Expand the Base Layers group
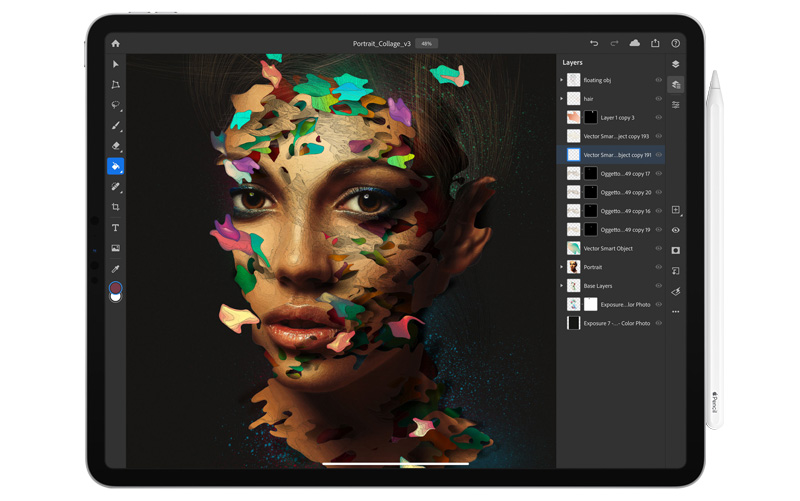The image size is (800, 501). 562,286
